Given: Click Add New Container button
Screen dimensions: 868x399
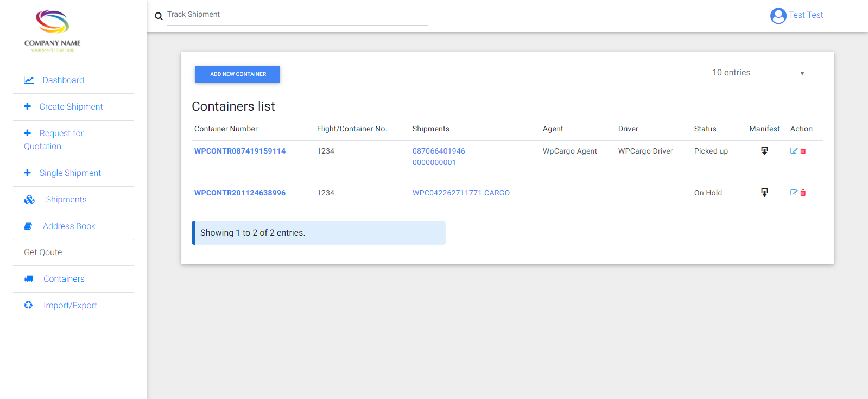Looking at the screenshot, I should (238, 74).
